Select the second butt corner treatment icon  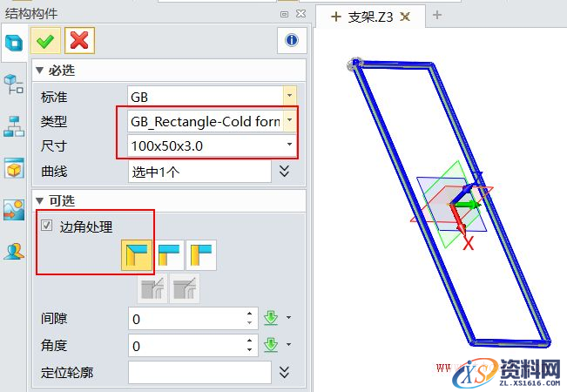click(169, 255)
